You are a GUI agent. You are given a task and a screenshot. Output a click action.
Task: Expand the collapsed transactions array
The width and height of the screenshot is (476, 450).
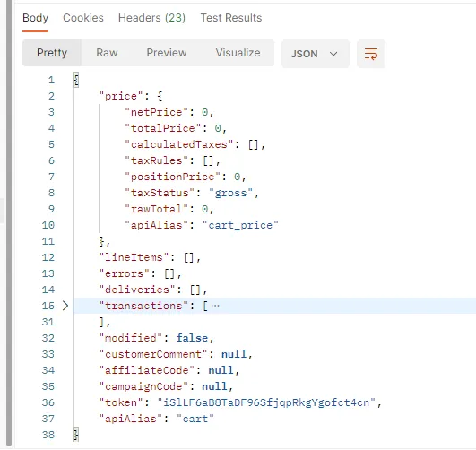[65, 306]
